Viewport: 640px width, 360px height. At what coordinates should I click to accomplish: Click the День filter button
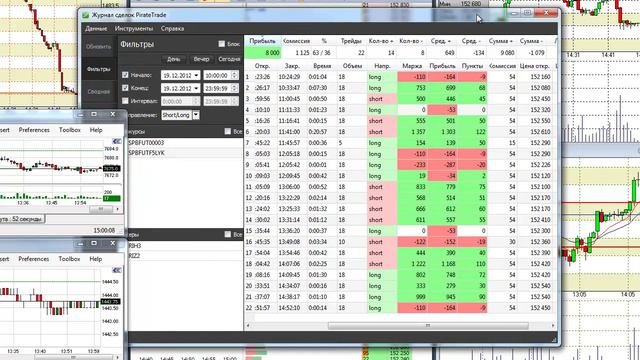click(173, 59)
